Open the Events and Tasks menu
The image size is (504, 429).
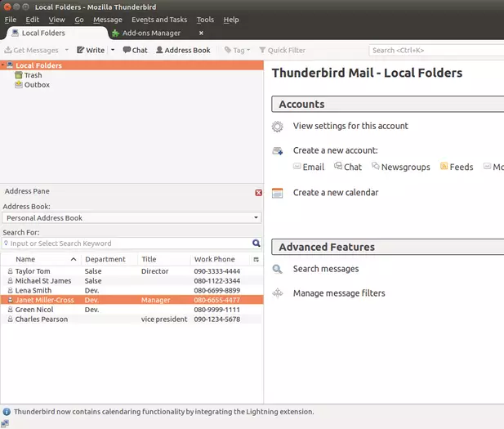[x=159, y=20]
